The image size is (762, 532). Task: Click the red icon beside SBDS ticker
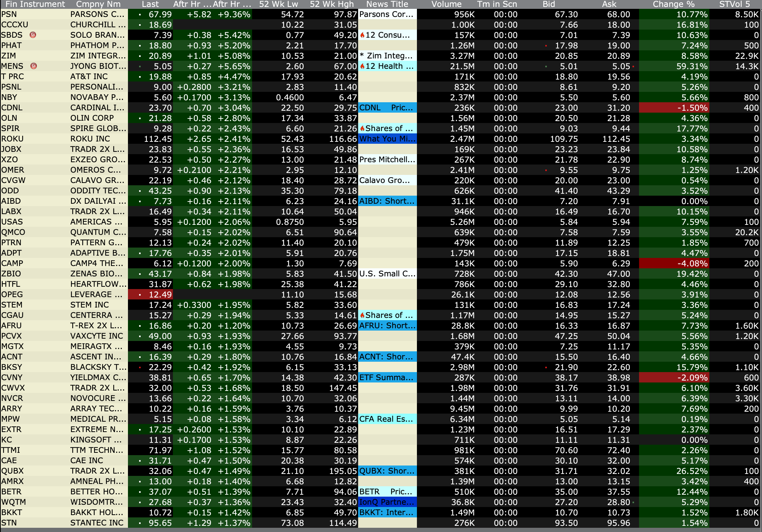(x=33, y=35)
